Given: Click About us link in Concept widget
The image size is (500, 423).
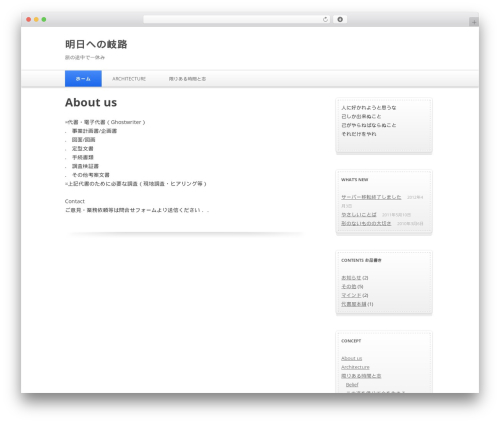Looking at the screenshot, I should [x=351, y=358].
